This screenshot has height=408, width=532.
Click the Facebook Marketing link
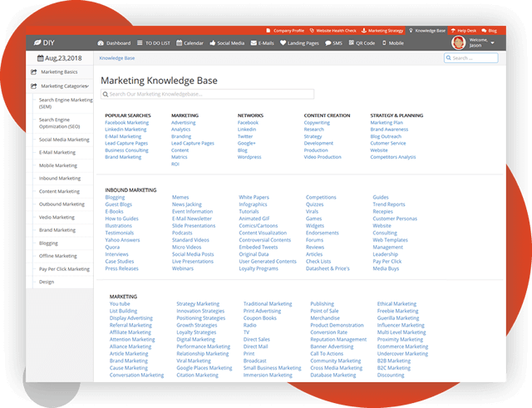(126, 122)
